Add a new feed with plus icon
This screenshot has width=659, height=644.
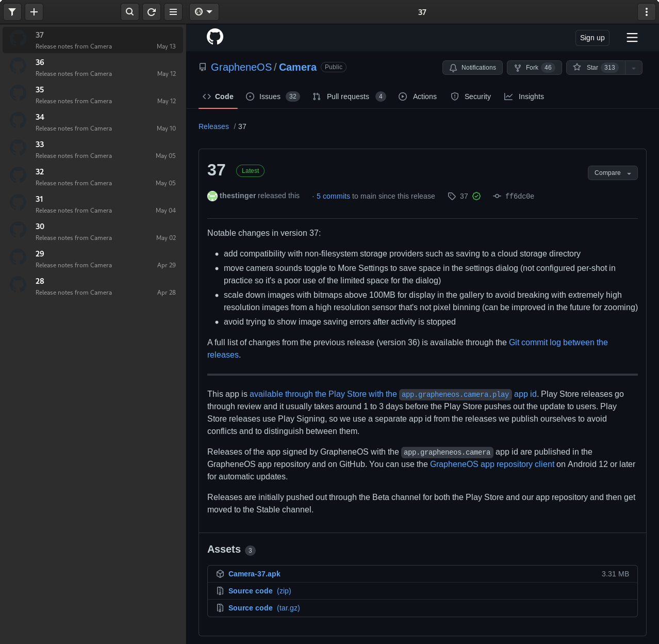click(x=34, y=12)
